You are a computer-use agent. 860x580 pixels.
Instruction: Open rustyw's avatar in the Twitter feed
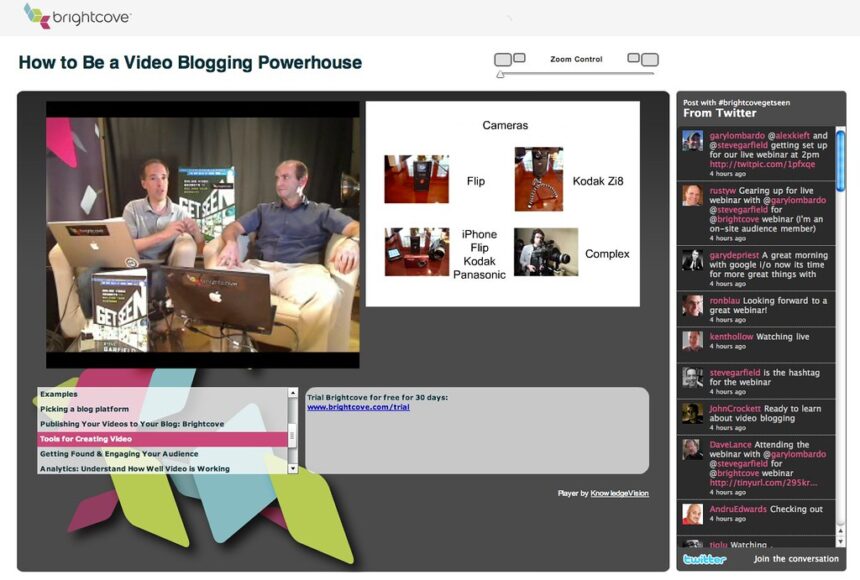[693, 195]
